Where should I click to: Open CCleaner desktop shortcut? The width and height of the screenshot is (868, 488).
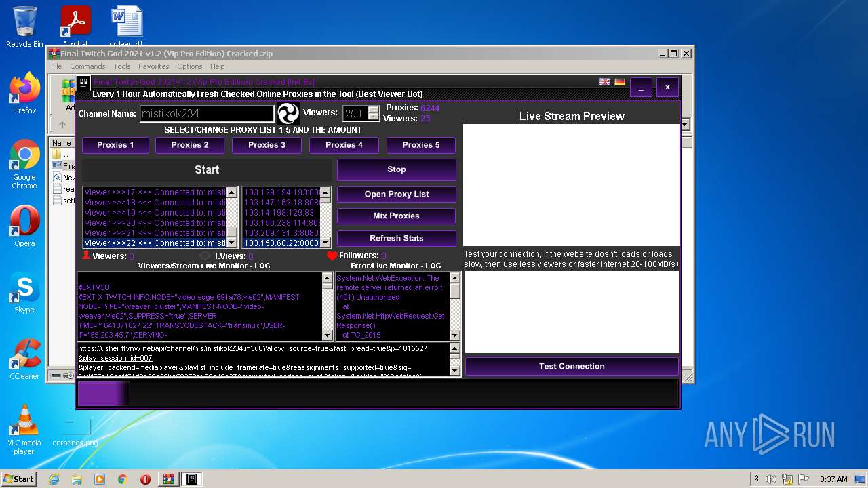click(x=24, y=359)
